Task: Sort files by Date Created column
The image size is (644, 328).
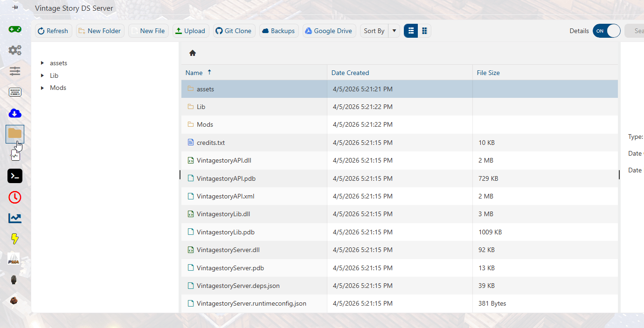Action: [350, 73]
